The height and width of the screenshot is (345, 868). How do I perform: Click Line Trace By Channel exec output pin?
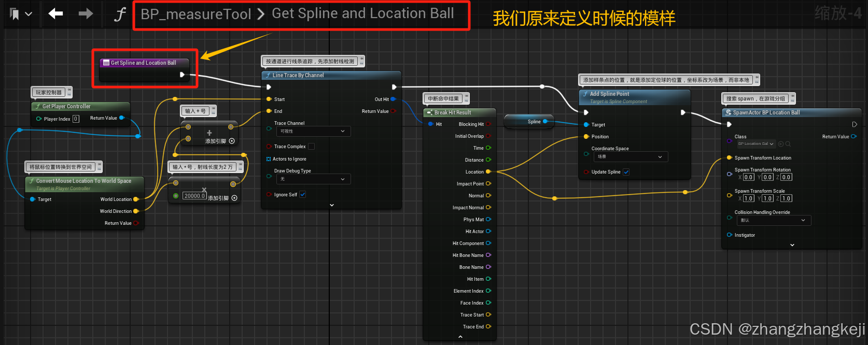pos(394,87)
